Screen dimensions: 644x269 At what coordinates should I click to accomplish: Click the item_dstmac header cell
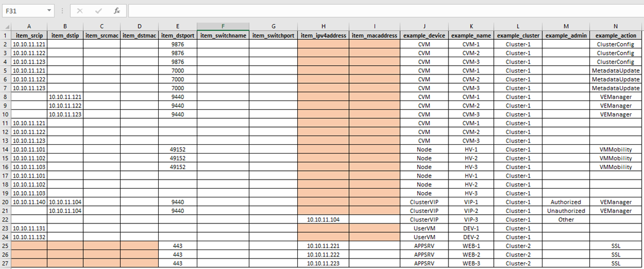(140, 35)
